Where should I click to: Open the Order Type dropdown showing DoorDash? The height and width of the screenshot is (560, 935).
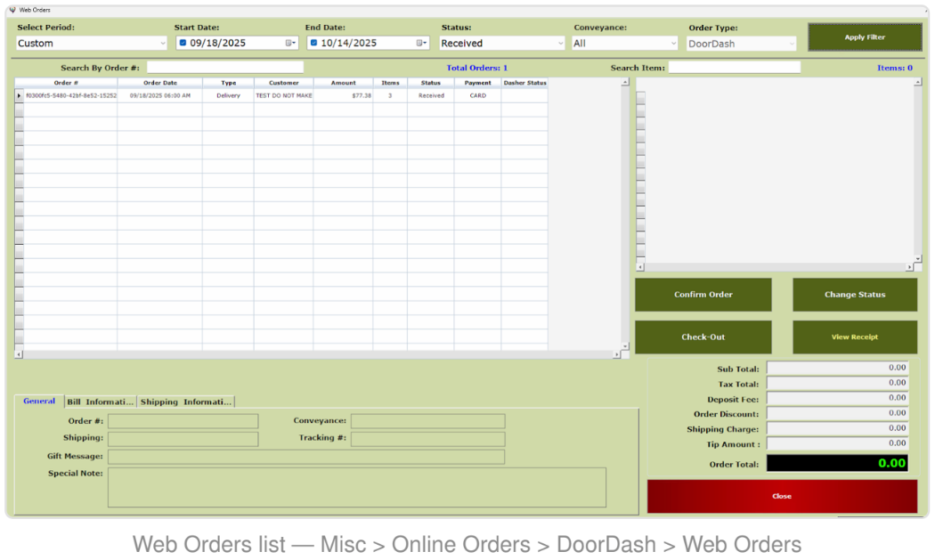pyautogui.click(x=741, y=44)
